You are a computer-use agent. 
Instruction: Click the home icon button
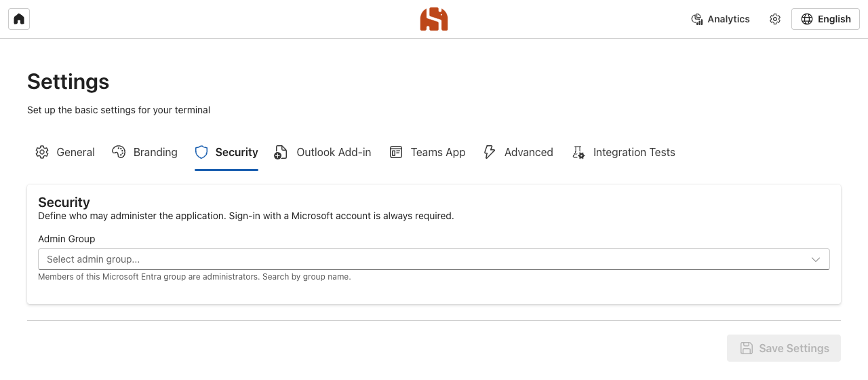tap(19, 19)
